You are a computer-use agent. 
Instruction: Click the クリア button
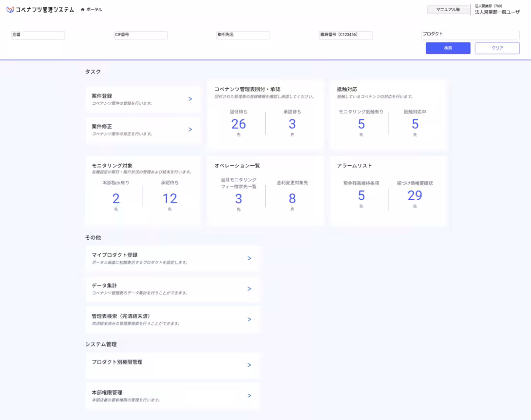click(x=497, y=48)
